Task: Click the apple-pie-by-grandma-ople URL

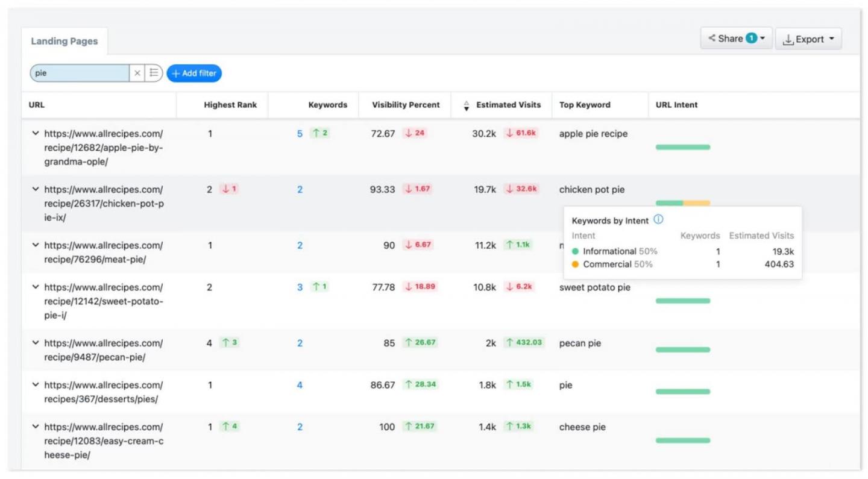Action: tap(104, 148)
